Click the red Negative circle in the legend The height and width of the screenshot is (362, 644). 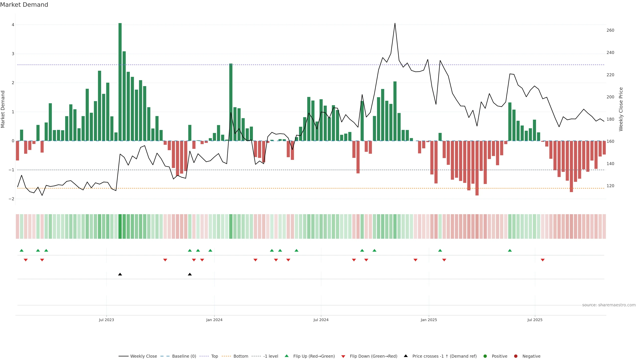coord(516,356)
